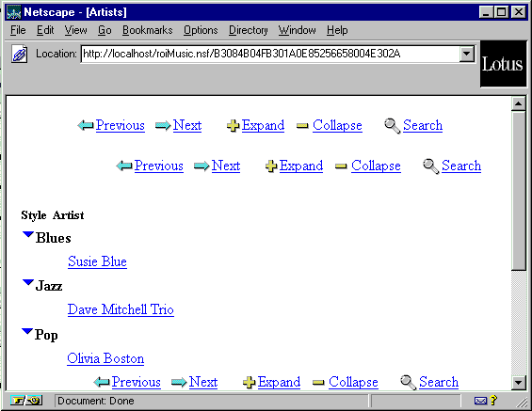Click the Jazz category heading text
Screen dimensions: 532x411
49,286
